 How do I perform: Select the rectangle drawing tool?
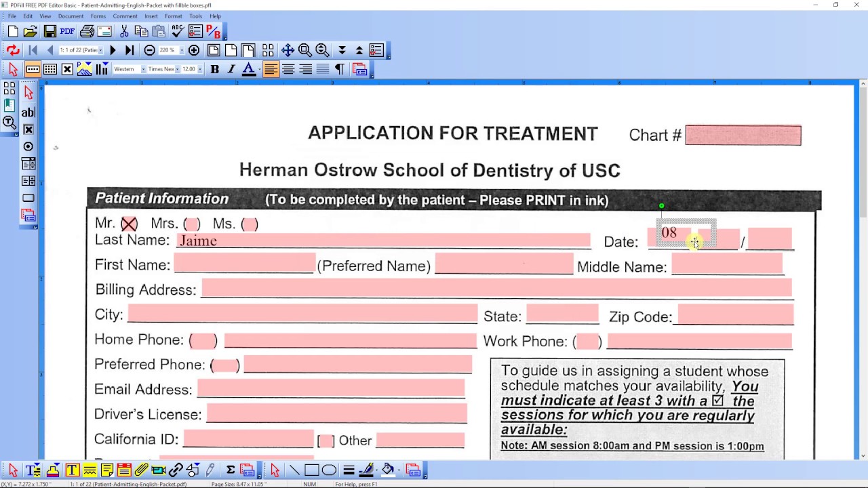click(x=312, y=470)
